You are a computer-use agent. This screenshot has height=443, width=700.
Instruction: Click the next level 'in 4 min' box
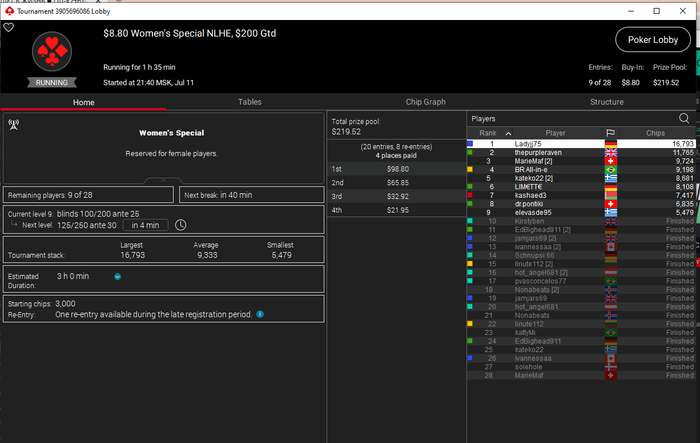pos(146,225)
